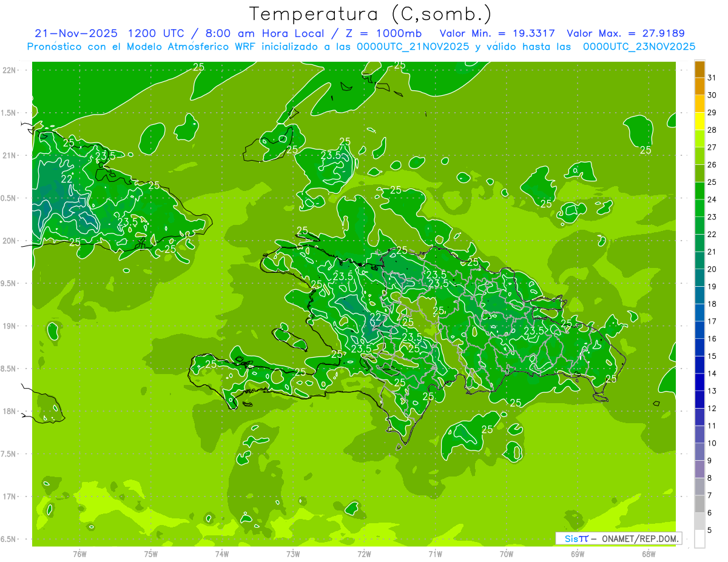The width and height of the screenshot is (728, 562).
Task: Click the "70W" longitude axis label
Action: click(507, 554)
